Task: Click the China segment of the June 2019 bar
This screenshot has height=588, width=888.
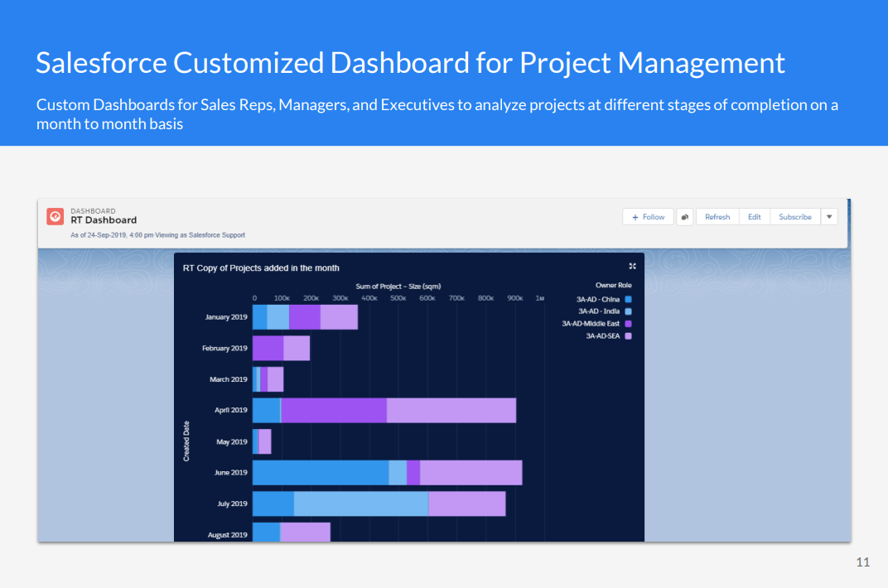Action: click(321, 473)
